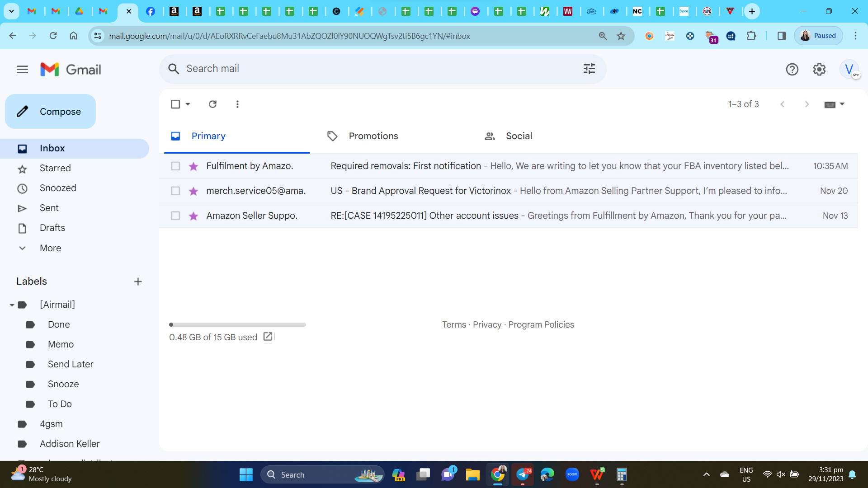
Task: Unstar the Amazon Seller Support email
Action: pos(193,216)
